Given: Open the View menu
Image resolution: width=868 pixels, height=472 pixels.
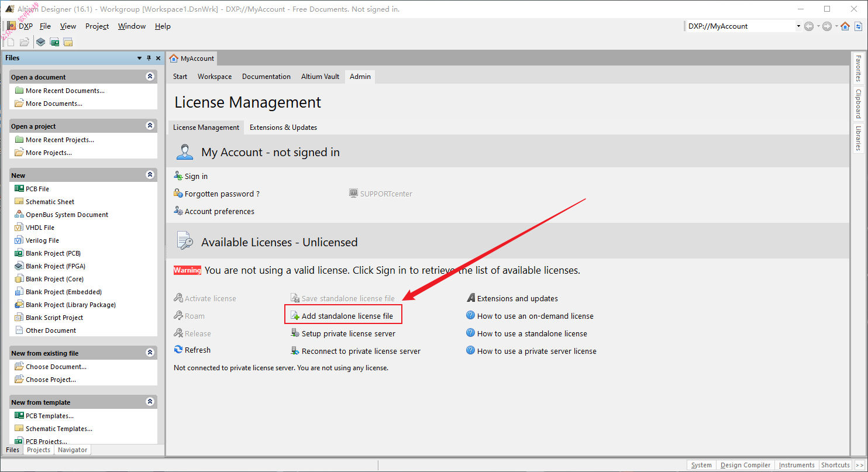Looking at the screenshot, I should (68, 26).
